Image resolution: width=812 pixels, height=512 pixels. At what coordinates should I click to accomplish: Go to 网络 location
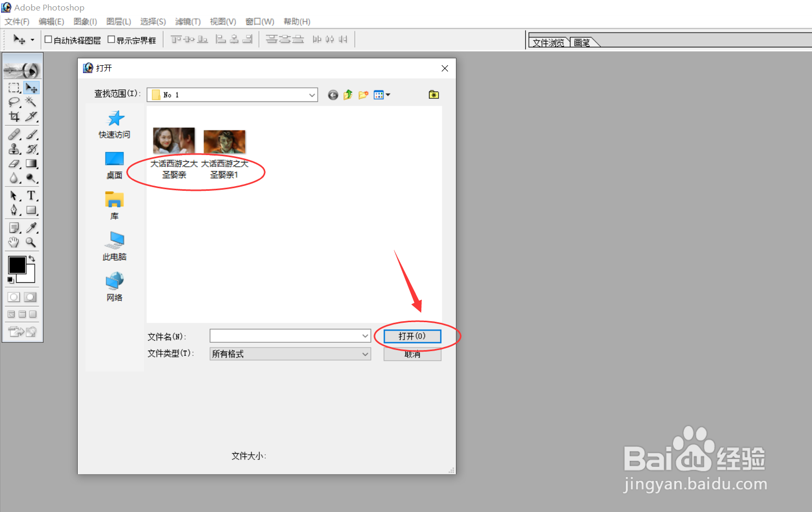[114, 287]
